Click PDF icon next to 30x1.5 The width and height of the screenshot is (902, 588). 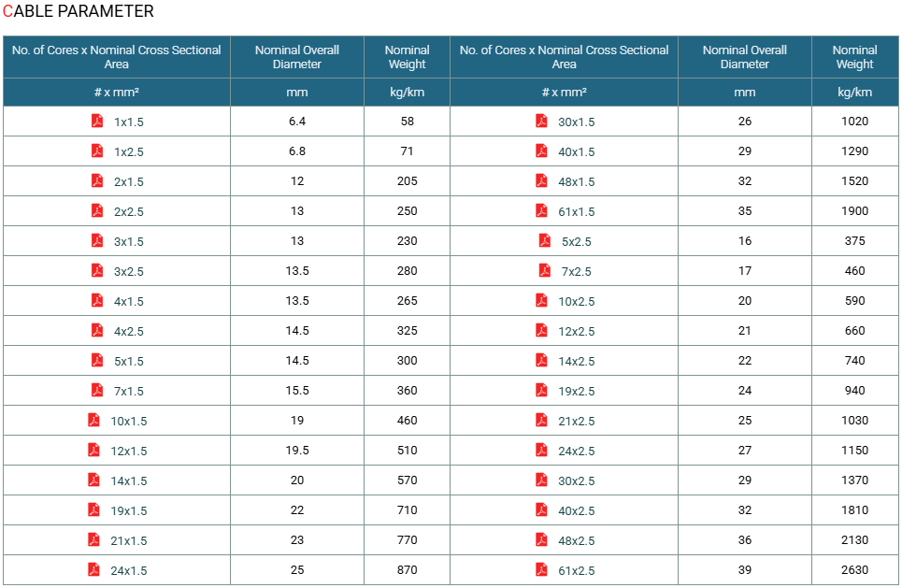click(x=541, y=121)
